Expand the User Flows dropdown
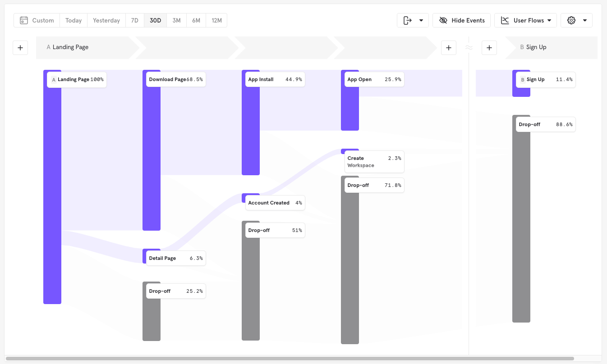Screen dimensions: 607x364 (x=549, y=20)
